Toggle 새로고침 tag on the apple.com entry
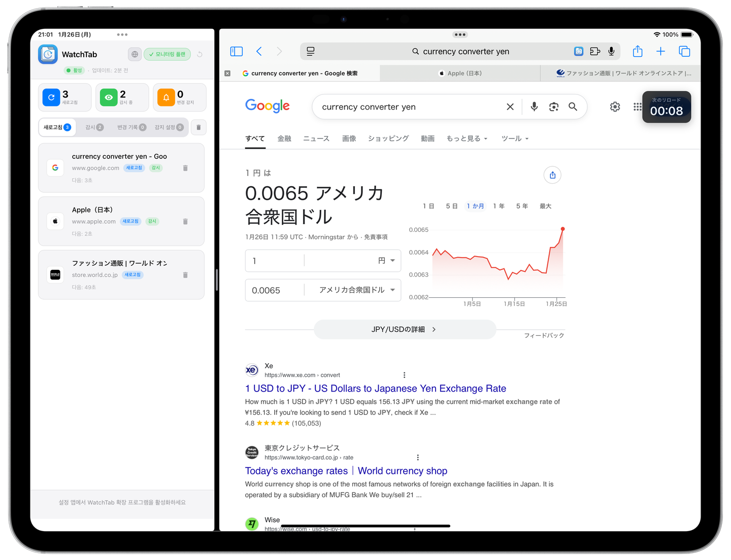The width and height of the screenshot is (731, 560). point(130,221)
